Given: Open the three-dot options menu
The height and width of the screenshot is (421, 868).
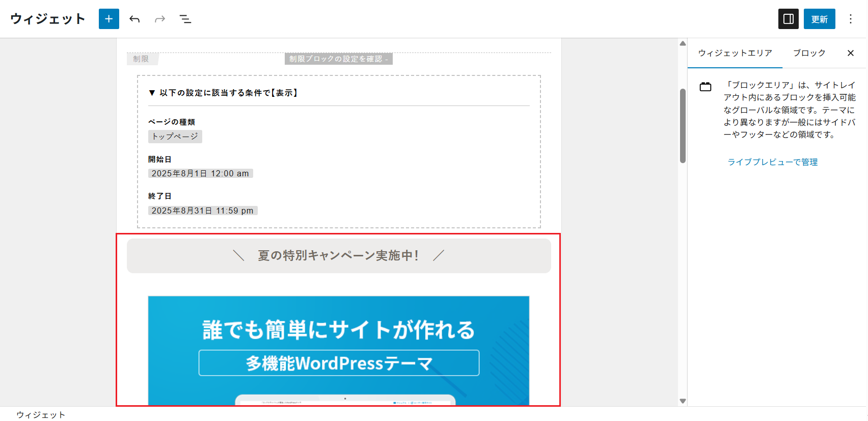Looking at the screenshot, I should click(x=850, y=19).
